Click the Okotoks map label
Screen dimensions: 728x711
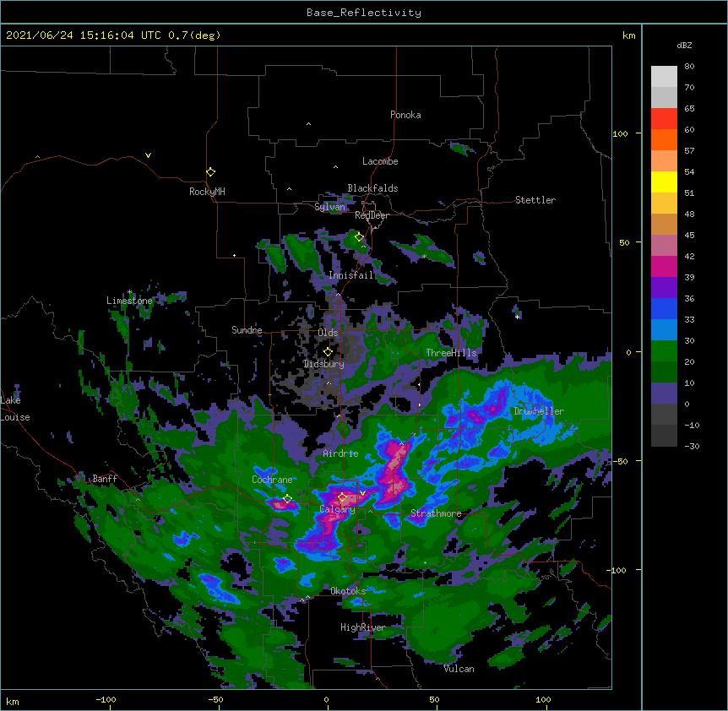pyautogui.click(x=348, y=591)
